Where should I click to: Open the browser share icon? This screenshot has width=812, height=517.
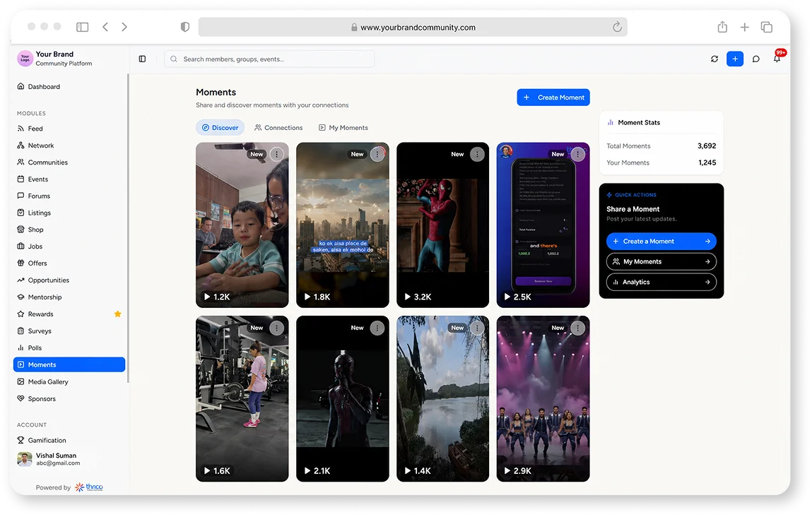tap(722, 27)
